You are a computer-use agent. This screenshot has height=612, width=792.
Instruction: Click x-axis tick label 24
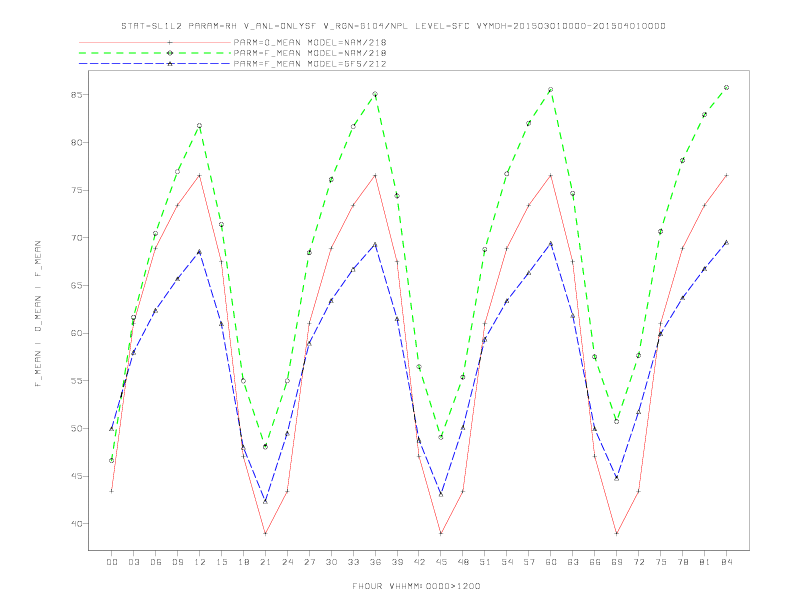click(287, 562)
